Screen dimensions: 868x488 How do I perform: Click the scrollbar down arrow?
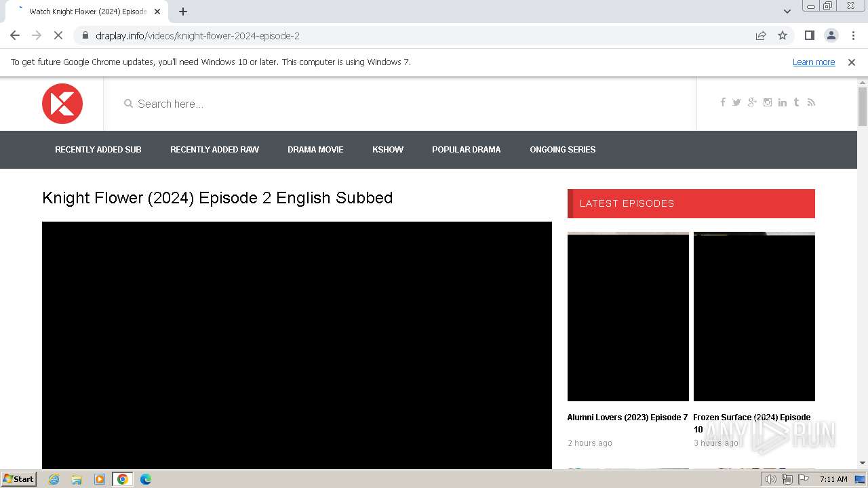pyautogui.click(x=863, y=463)
